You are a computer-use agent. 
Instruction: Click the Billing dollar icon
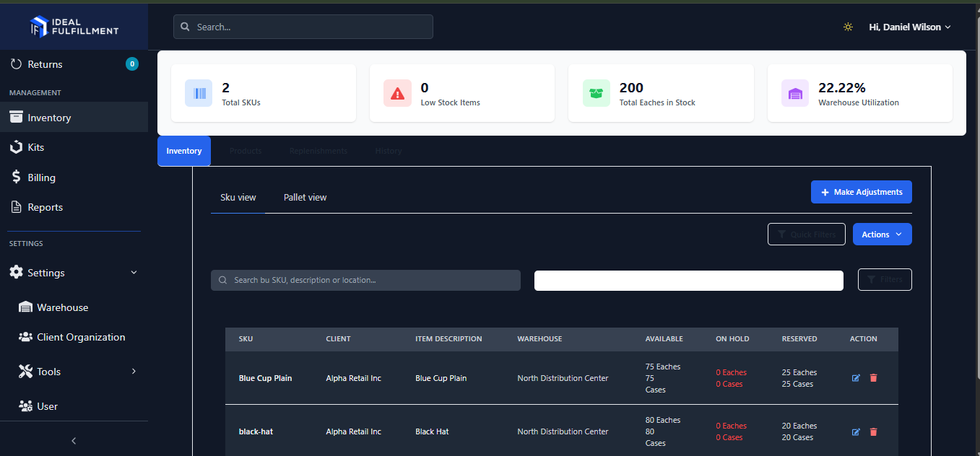[16, 177]
